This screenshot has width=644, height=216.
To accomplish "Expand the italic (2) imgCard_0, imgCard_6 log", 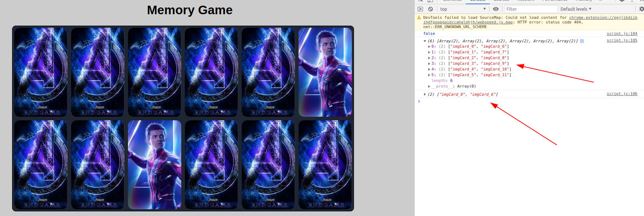I will [425, 94].
